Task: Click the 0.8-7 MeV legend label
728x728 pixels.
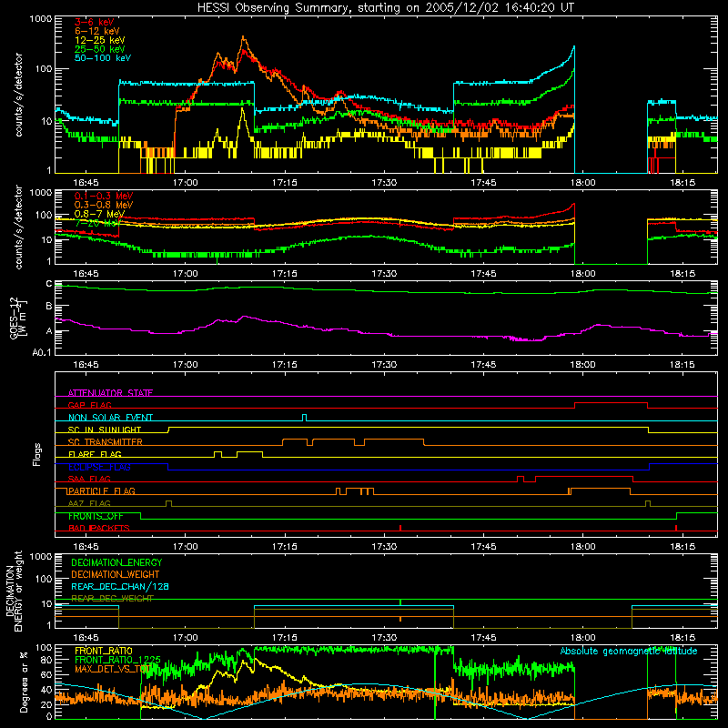Action: pos(99,214)
